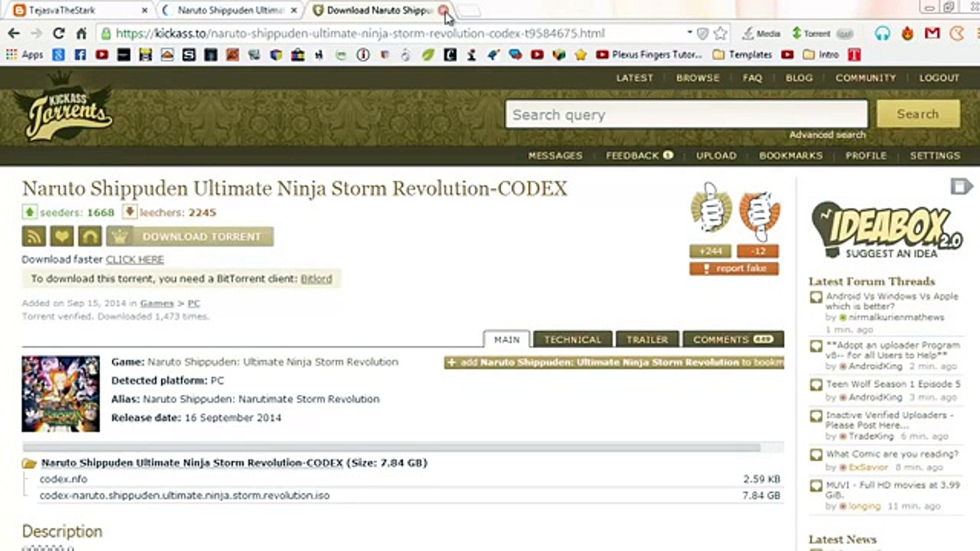The image size is (980, 551).
Task: Bookmark this page with the star icon
Action: point(720,34)
